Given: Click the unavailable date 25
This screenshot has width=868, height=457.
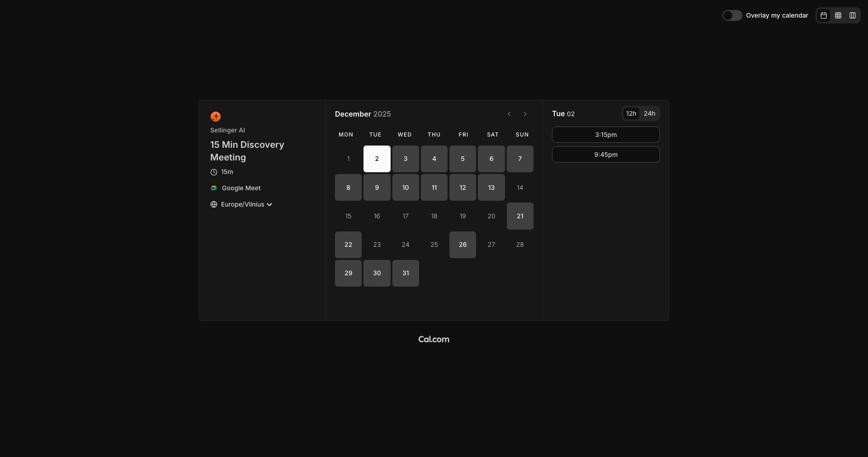Looking at the screenshot, I should 434,245.
